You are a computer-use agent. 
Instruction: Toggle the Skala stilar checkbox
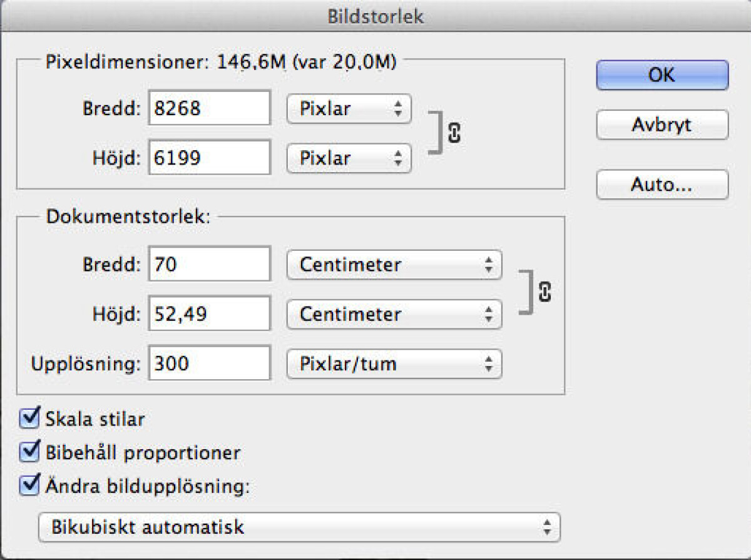[30, 418]
